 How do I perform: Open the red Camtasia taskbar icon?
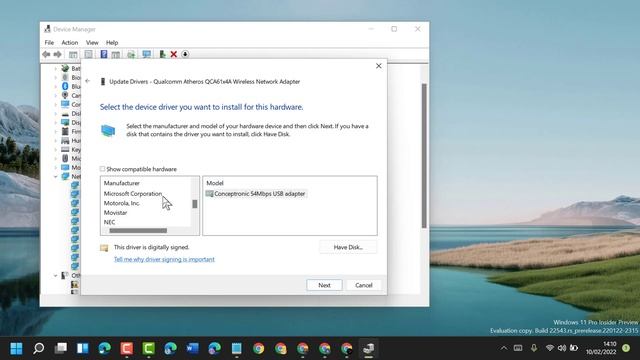click(127, 348)
